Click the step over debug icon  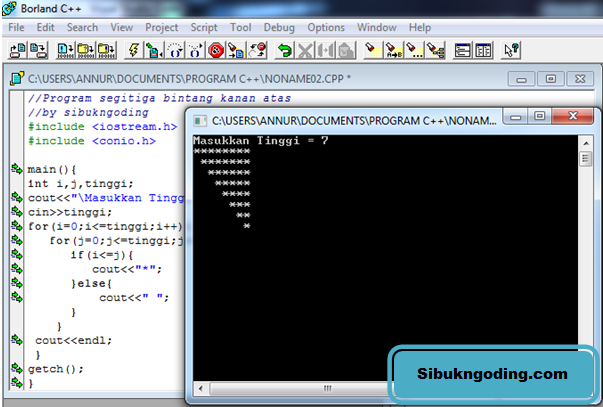175,50
